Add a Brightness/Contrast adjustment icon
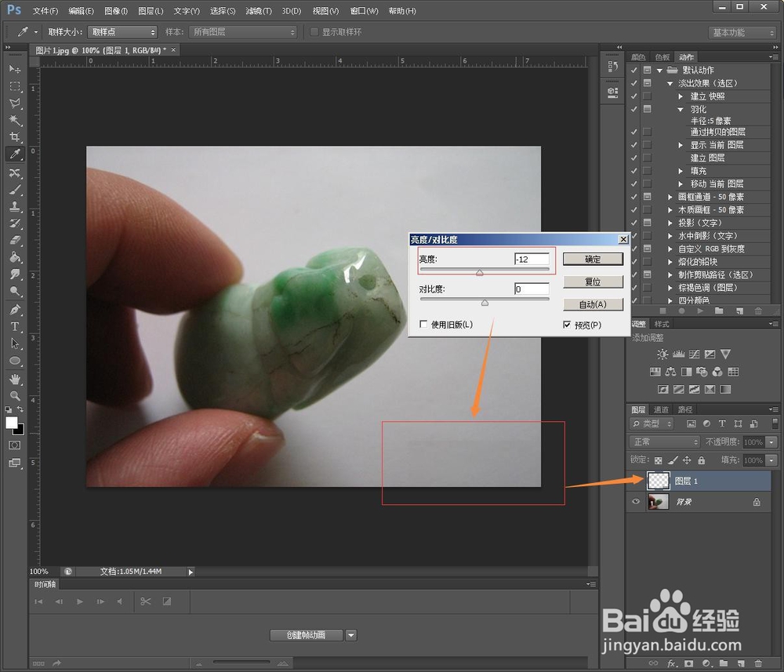Image resolution: width=784 pixels, height=672 pixels. [x=662, y=354]
